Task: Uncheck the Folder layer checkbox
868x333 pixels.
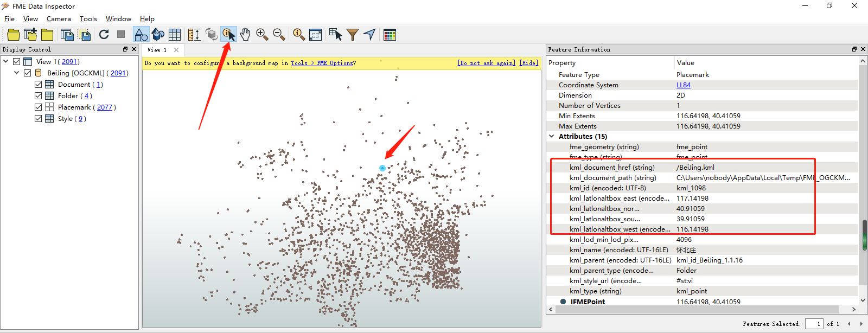Action: click(x=38, y=95)
